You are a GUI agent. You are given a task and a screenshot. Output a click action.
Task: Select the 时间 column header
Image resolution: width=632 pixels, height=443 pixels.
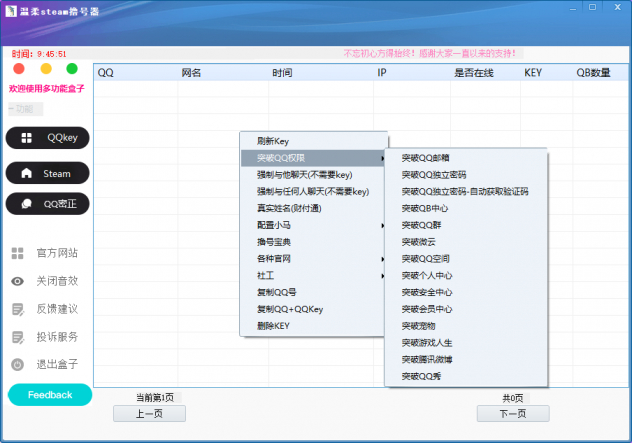[321, 73]
